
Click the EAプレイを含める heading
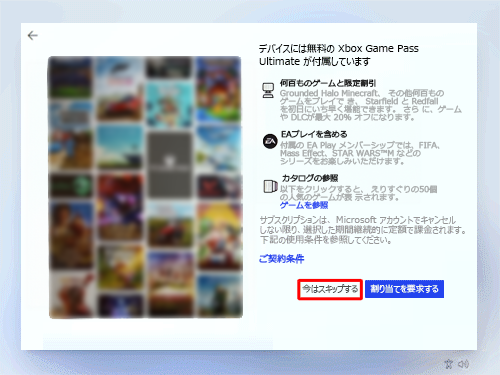pos(314,134)
